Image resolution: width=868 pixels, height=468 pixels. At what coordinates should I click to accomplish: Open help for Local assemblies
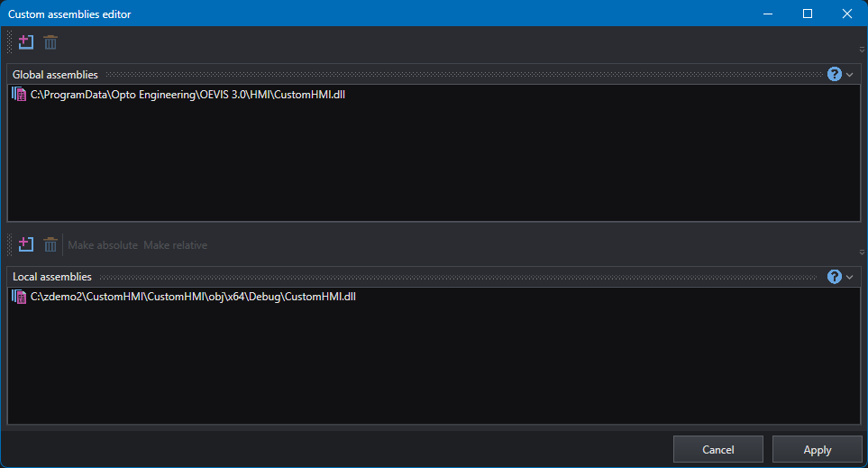point(835,276)
